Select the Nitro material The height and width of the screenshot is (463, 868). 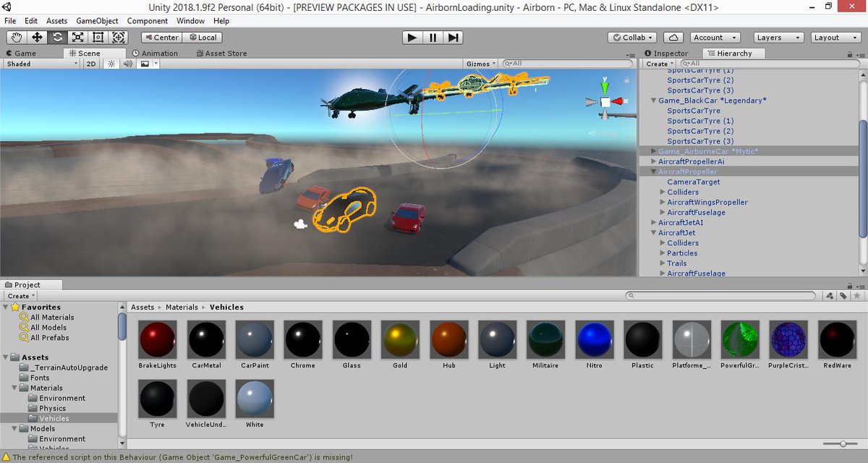click(x=594, y=339)
